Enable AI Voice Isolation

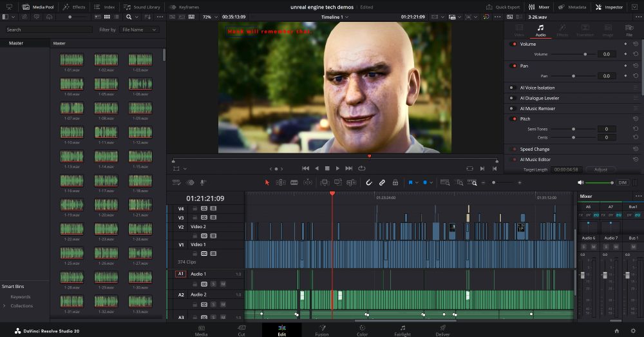pyautogui.click(x=512, y=88)
